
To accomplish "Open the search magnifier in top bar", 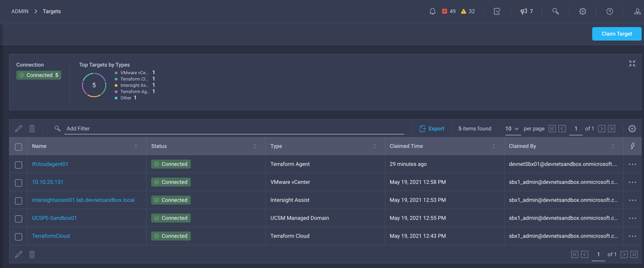I will [555, 11].
